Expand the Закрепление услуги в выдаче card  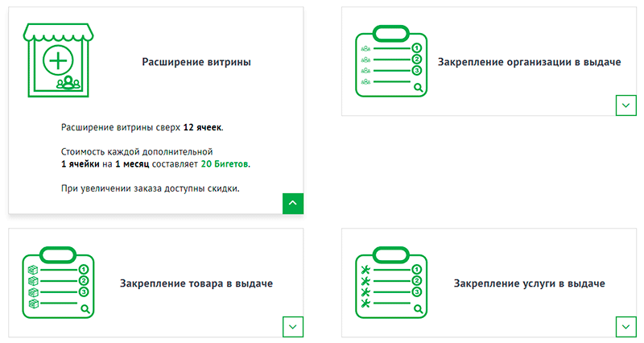click(x=626, y=327)
